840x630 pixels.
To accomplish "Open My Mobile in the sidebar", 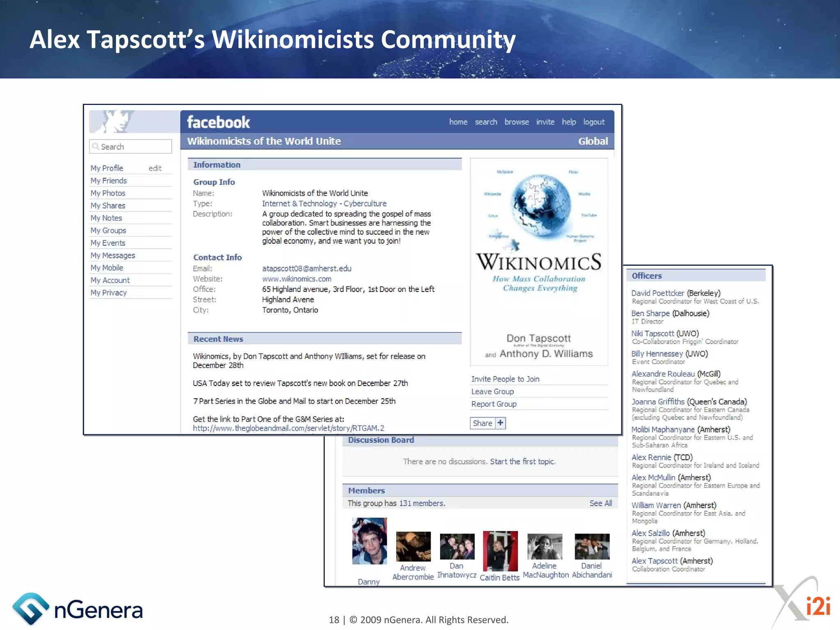I will (x=107, y=268).
